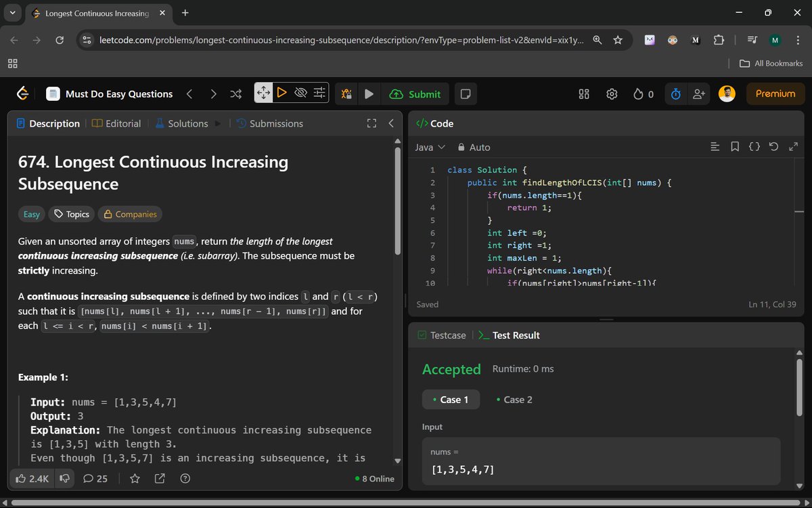The image size is (812, 508).
Task: Click the orange play outline tool icon
Action: (281, 92)
